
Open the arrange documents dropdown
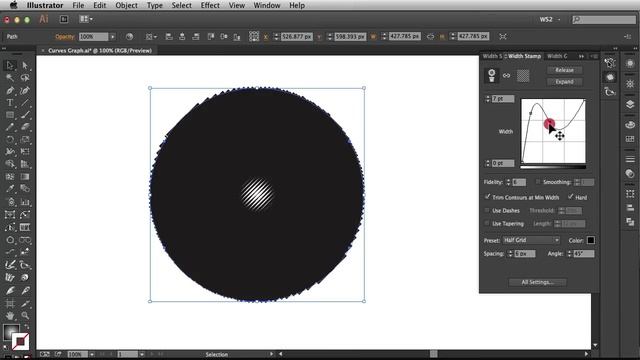(x=86, y=19)
